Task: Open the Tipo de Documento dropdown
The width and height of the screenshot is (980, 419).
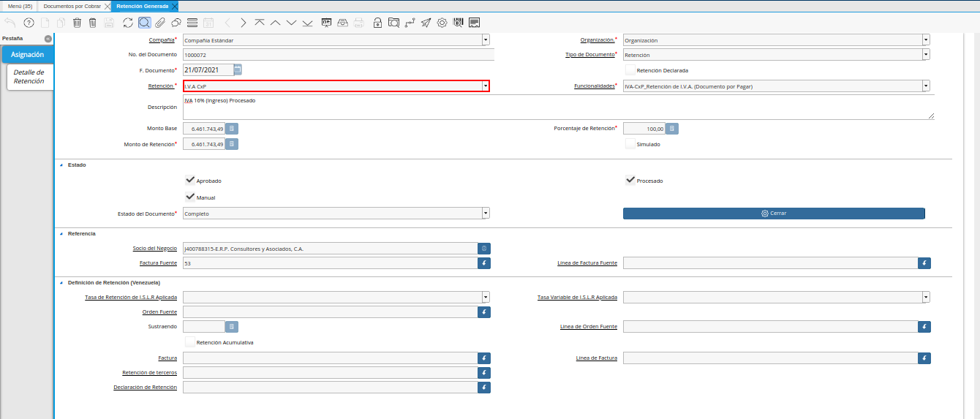Action: (926, 55)
